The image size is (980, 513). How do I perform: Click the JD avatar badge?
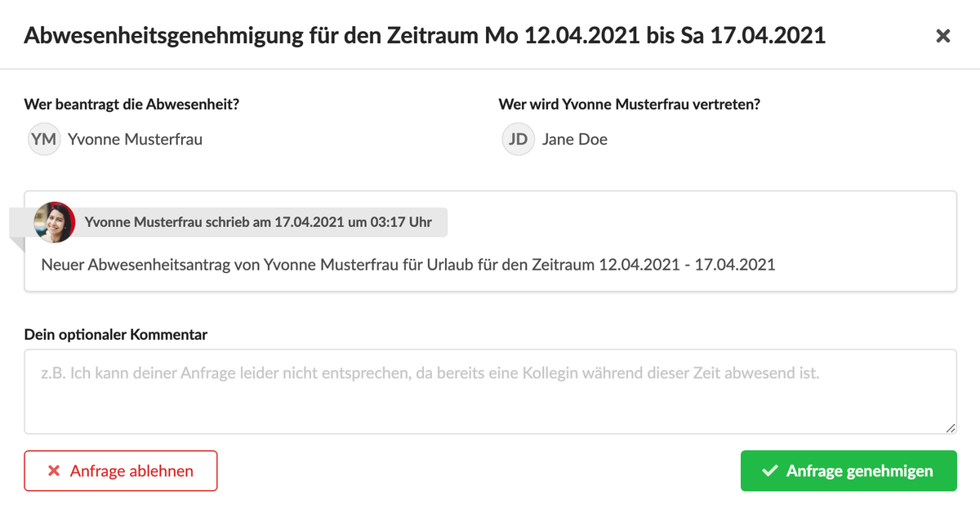(x=518, y=139)
